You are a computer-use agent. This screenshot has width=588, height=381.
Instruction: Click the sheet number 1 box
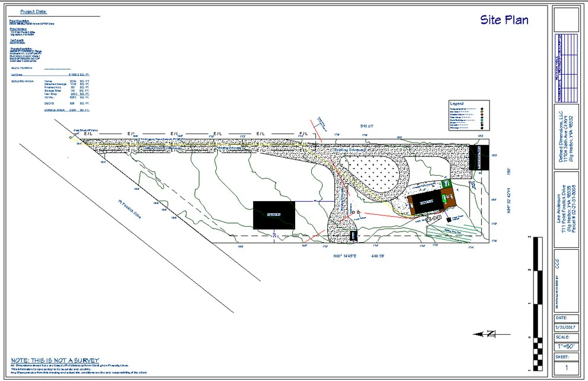(566, 367)
